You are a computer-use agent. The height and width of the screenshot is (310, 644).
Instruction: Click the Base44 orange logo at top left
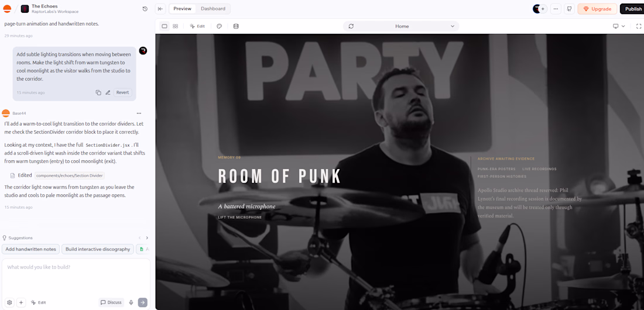(x=7, y=9)
